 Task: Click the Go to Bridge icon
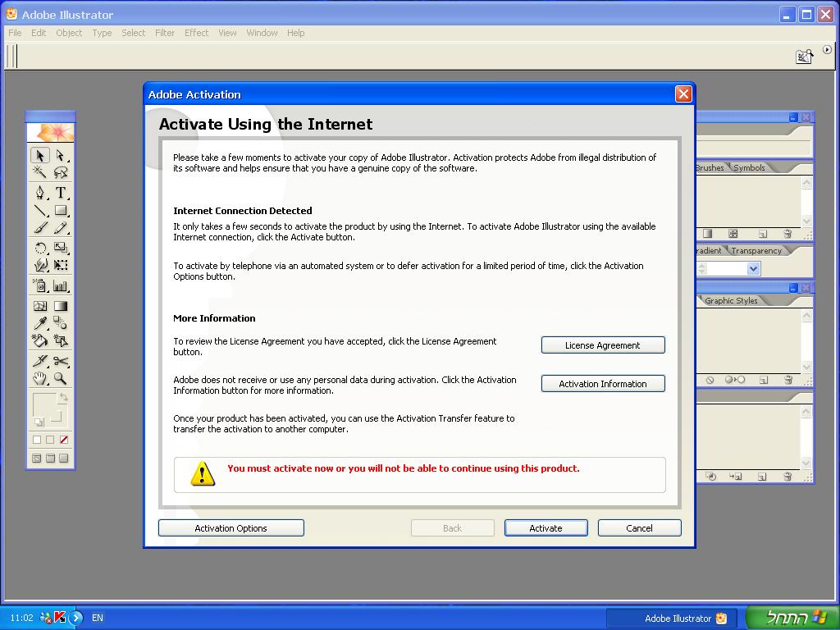(x=804, y=57)
